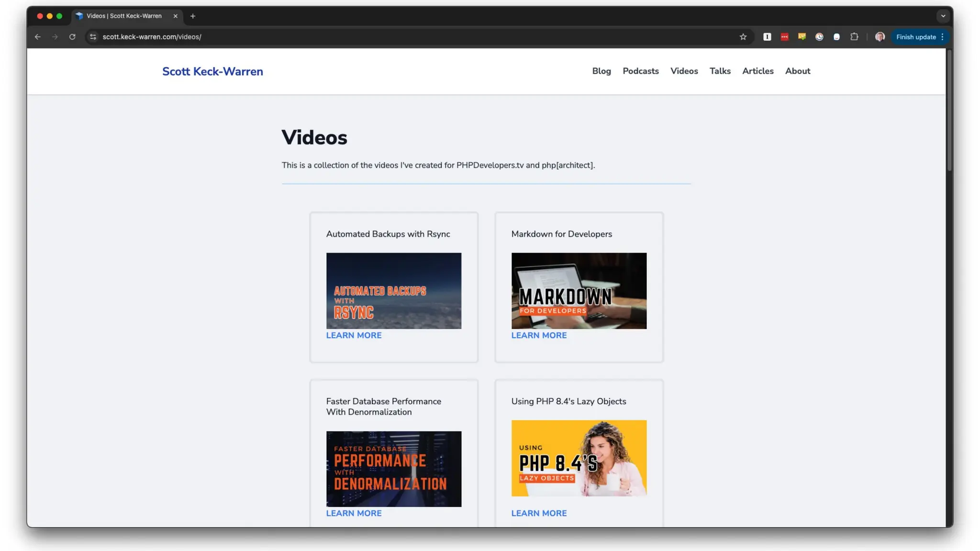Image resolution: width=980 pixels, height=551 pixels.
Task: Close the Videos | Scott Keck-Warren tab
Action: [x=176, y=16]
